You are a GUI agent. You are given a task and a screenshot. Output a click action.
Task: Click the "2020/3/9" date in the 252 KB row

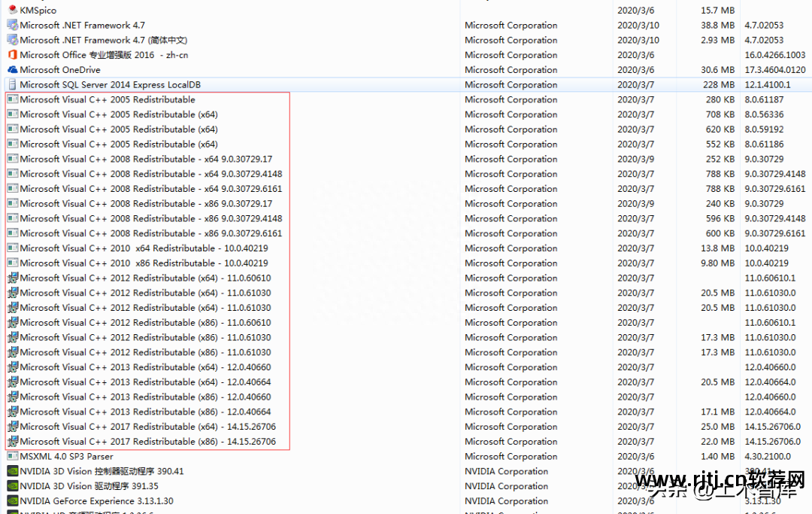(635, 159)
